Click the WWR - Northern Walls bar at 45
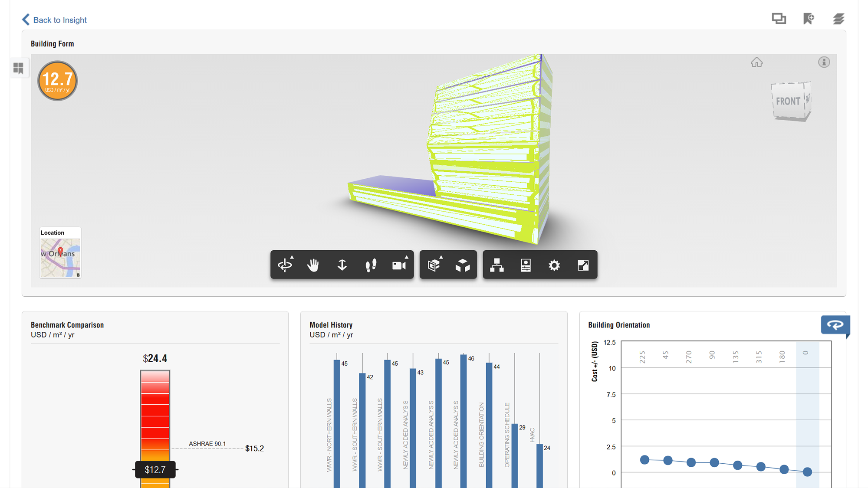The image size is (868, 488). [x=337, y=423]
